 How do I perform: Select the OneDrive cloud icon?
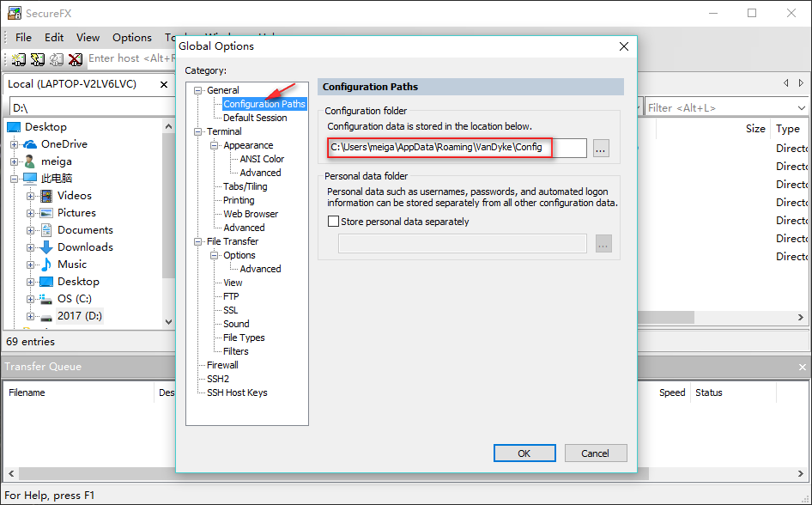[x=30, y=144]
